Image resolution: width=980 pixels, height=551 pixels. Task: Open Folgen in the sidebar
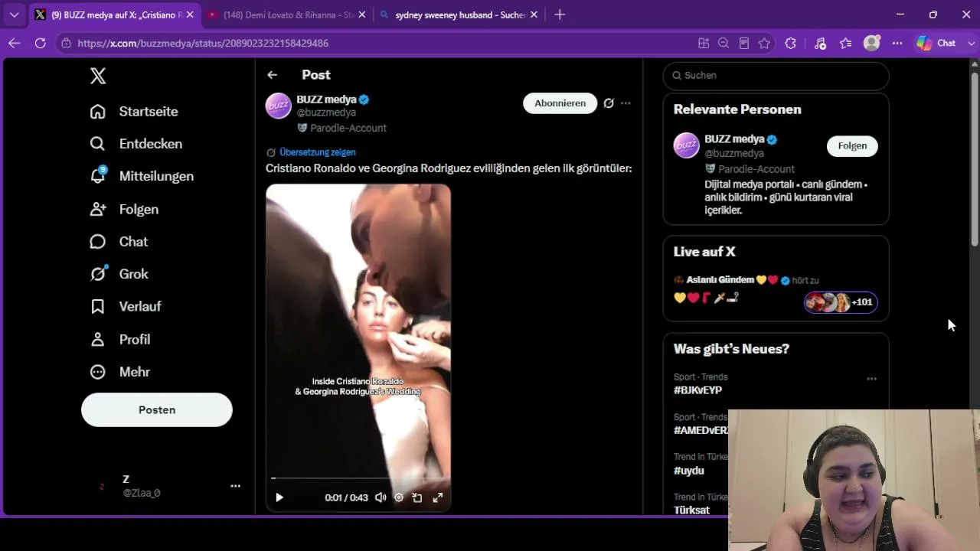point(124,209)
